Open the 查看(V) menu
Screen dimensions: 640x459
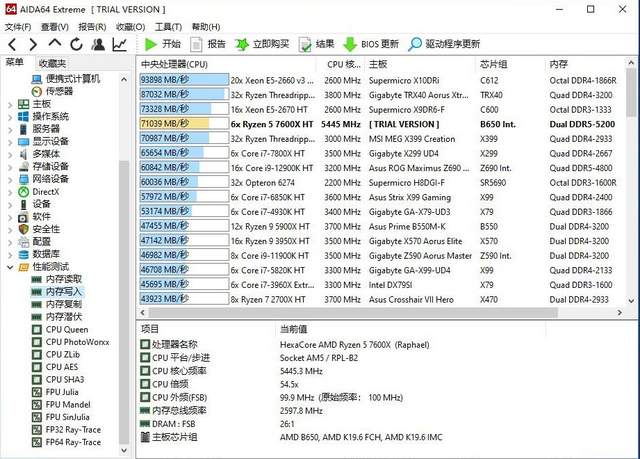click(x=55, y=27)
